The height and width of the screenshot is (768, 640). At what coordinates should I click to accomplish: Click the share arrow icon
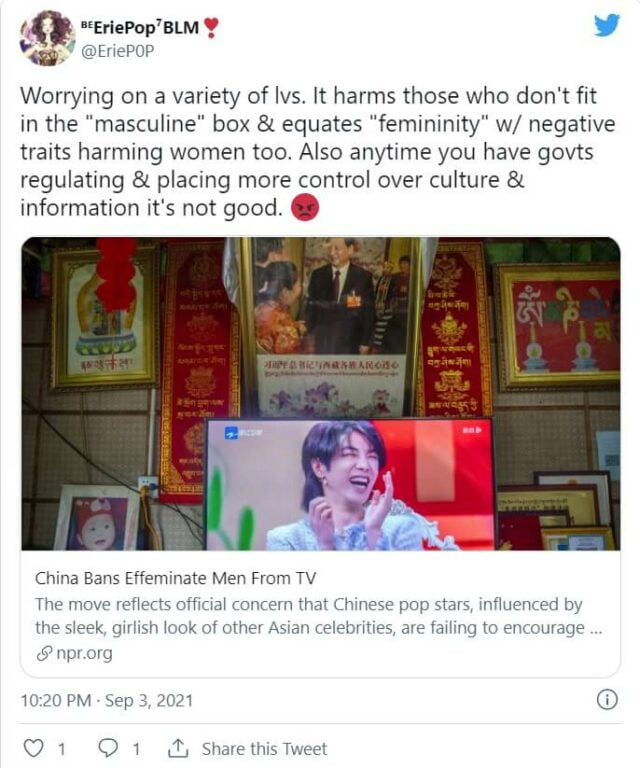click(177, 748)
